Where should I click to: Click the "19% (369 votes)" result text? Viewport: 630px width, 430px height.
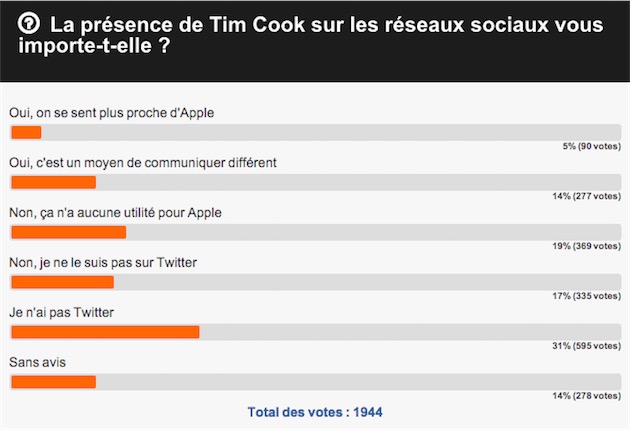click(587, 246)
